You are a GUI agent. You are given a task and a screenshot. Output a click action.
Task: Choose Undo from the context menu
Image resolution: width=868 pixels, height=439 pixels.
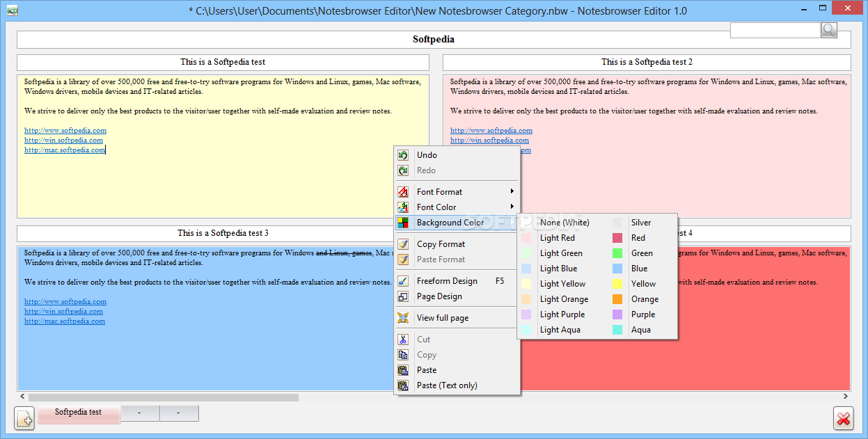(457, 155)
